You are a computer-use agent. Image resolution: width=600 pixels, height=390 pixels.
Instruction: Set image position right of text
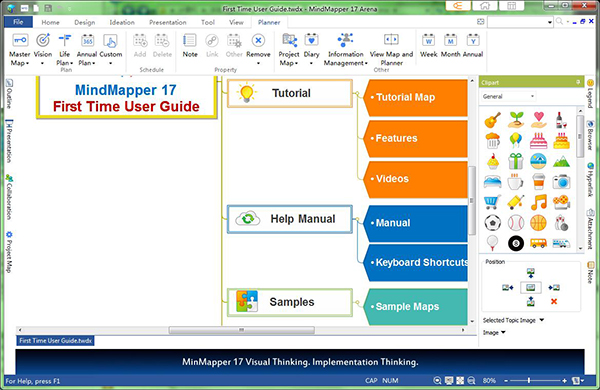[554, 287]
